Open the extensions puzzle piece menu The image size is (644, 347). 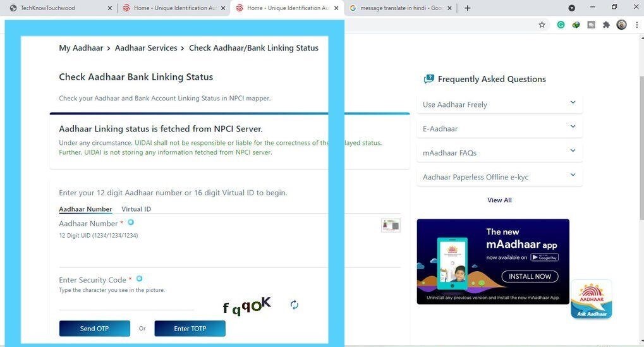click(x=606, y=25)
